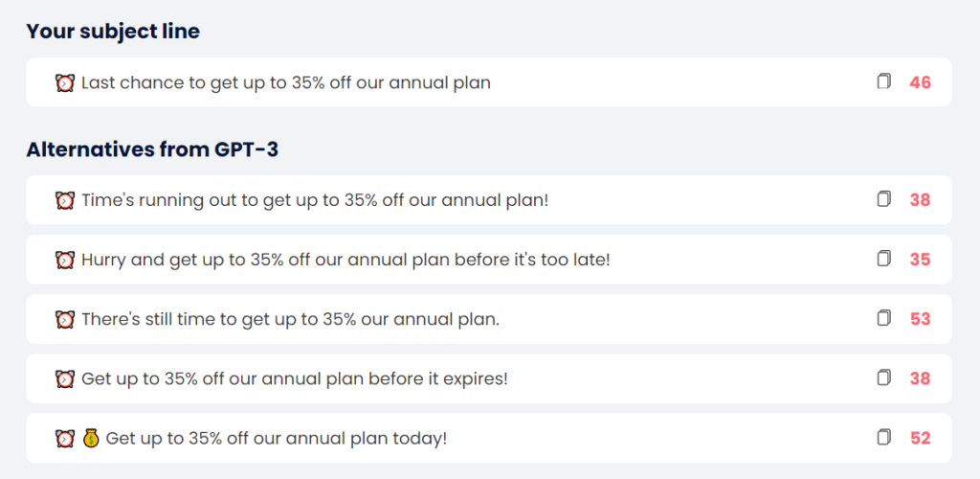Image resolution: width=980 pixels, height=479 pixels.
Task: Select the "Hurry and get up to 35% off" row
Action: [345, 260]
